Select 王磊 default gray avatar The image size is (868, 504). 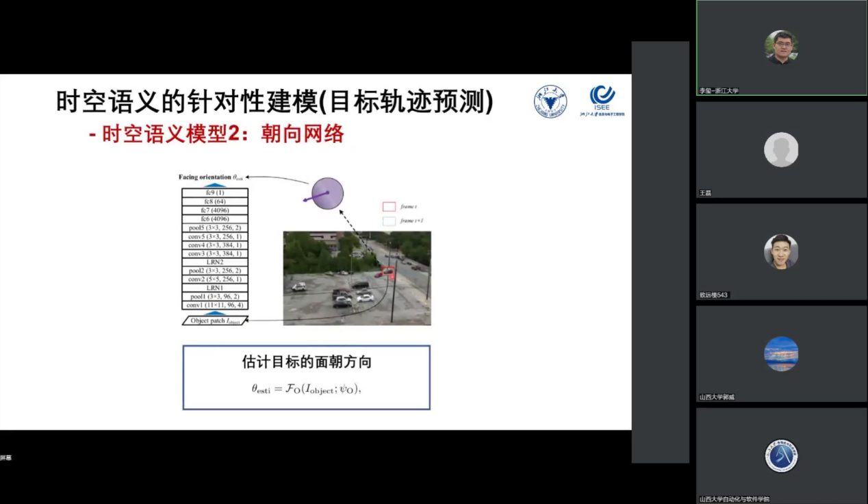click(781, 149)
